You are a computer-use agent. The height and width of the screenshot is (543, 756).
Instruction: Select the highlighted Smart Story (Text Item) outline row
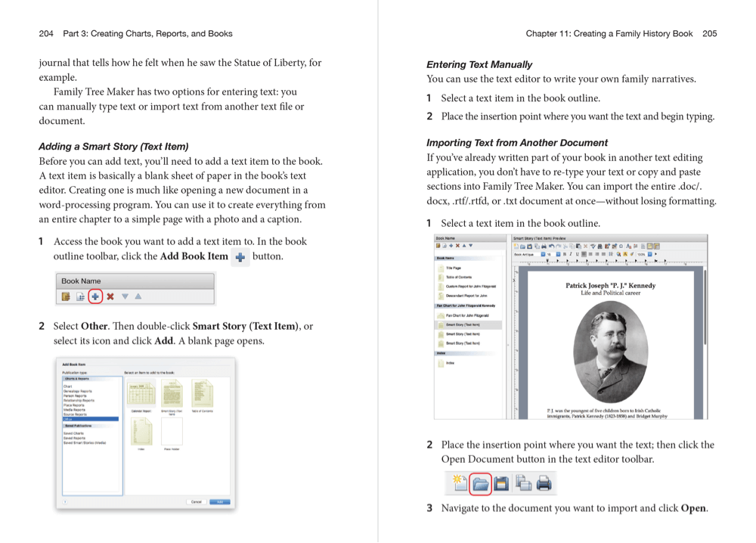coord(468,324)
